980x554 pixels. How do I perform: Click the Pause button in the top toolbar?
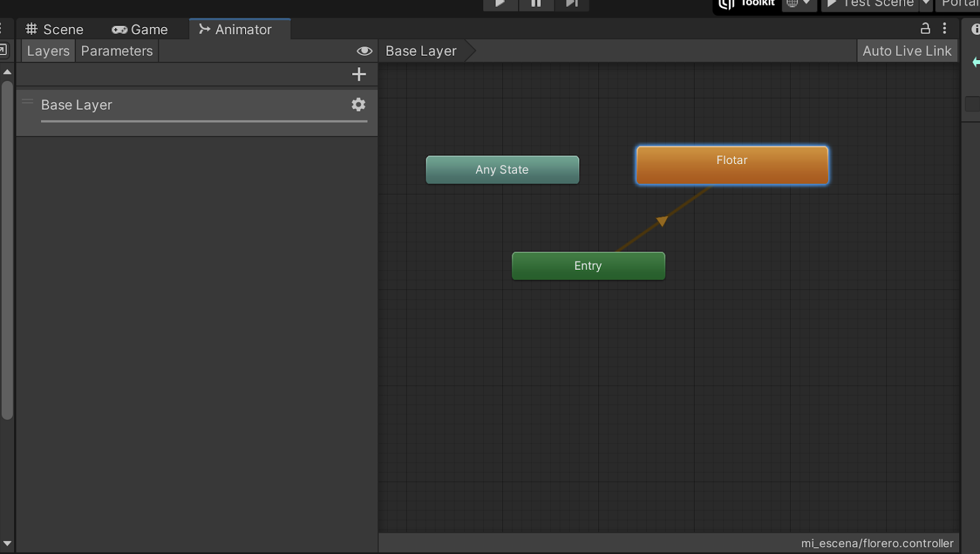[x=536, y=4]
